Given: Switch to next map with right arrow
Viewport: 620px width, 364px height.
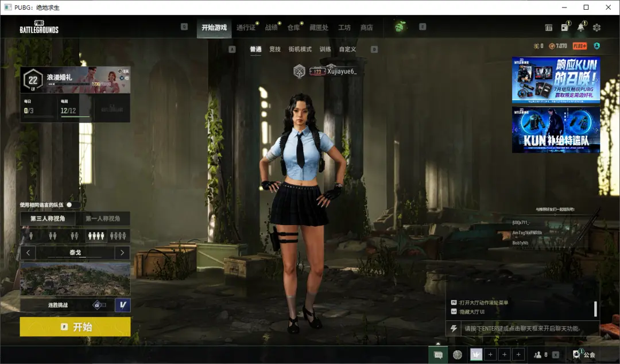Looking at the screenshot, I should click(122, 253).
